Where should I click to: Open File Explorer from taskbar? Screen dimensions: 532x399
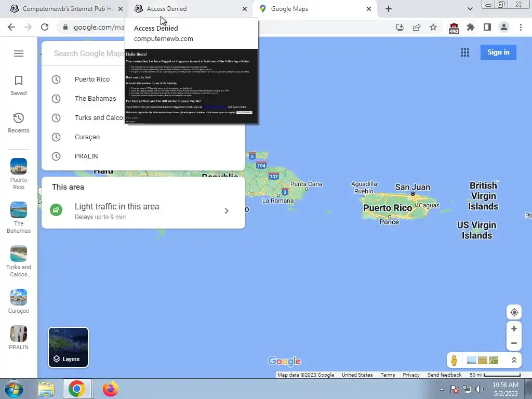[46, 389]
